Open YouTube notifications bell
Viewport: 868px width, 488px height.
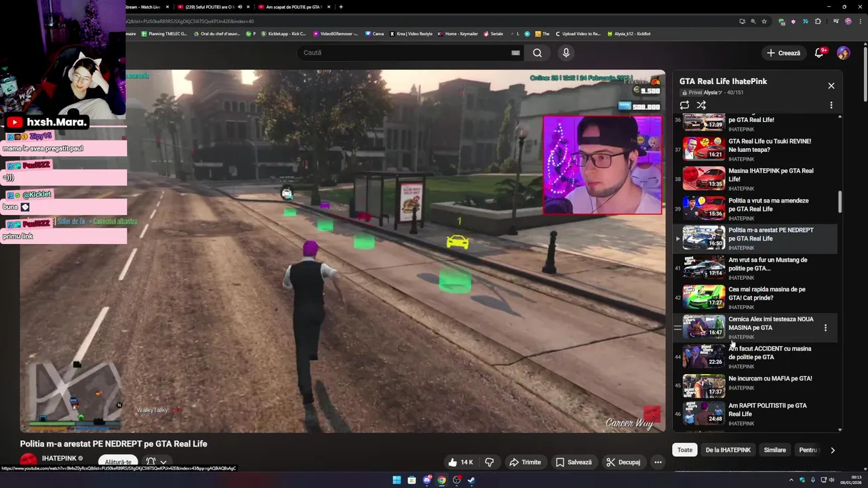point(819,53)
